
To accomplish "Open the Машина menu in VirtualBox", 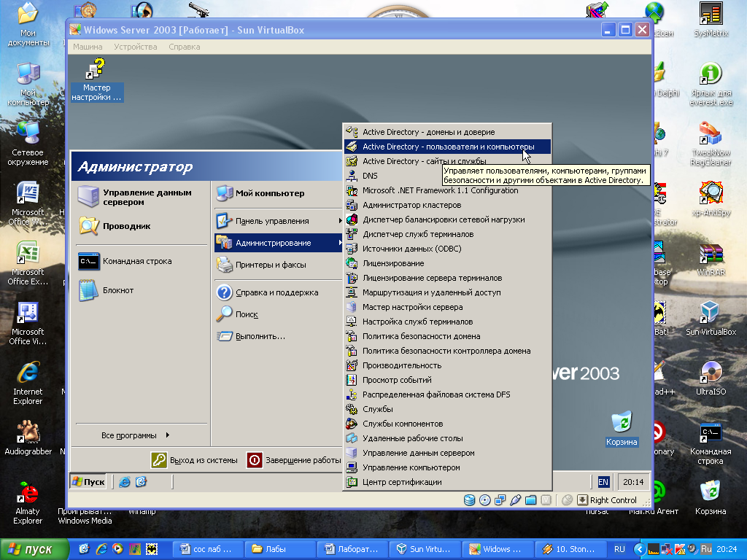I will pyautogui.click(x=88, y=47).
